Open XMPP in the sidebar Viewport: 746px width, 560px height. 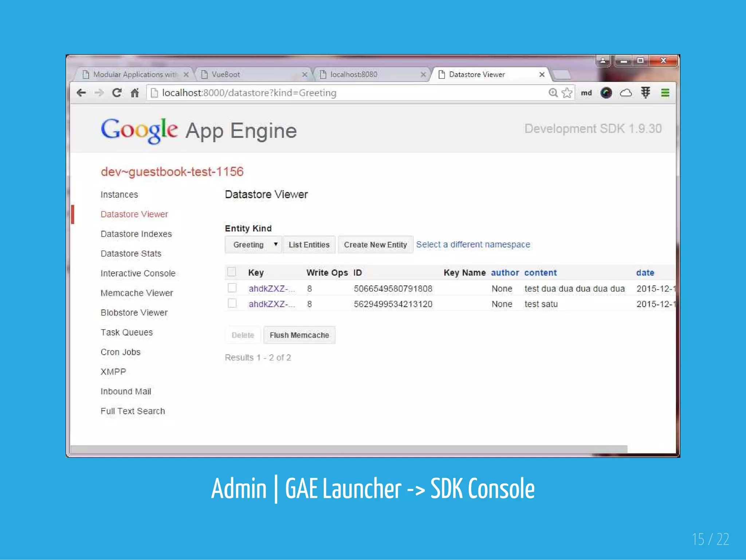click(113, 372)
